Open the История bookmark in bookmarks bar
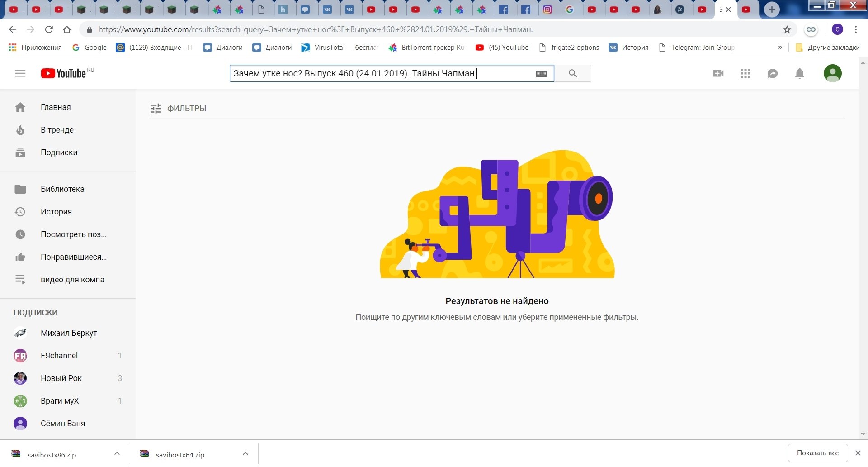This screenshot has height=467, width=868. pyautogui.click(x=629, y=48)
